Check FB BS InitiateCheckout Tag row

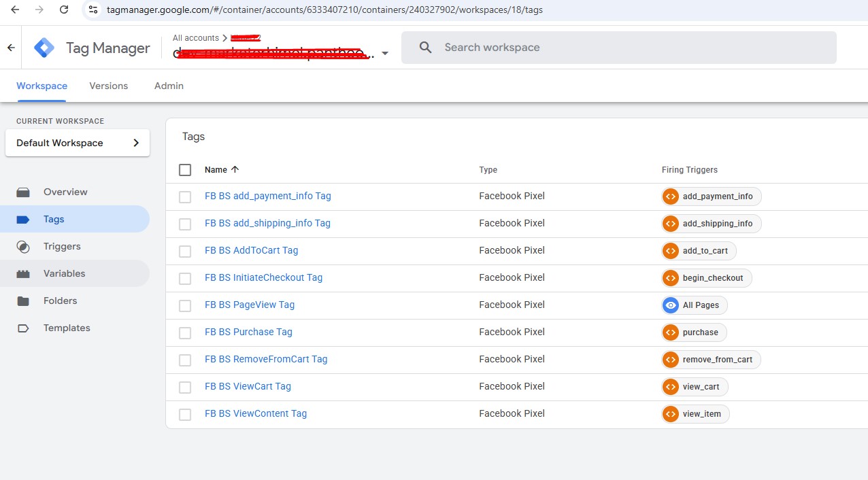pos(185,279)
